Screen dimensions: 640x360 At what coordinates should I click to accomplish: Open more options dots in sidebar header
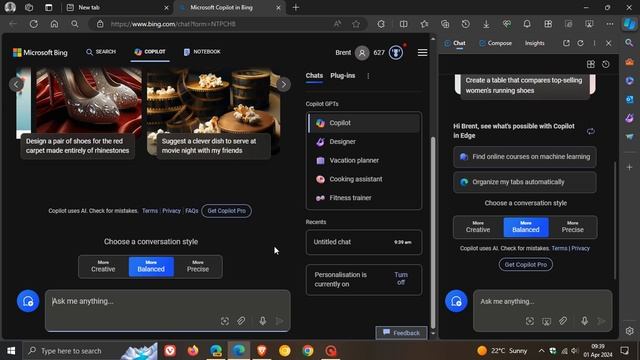pyautogui.click(x=594, y=43)
